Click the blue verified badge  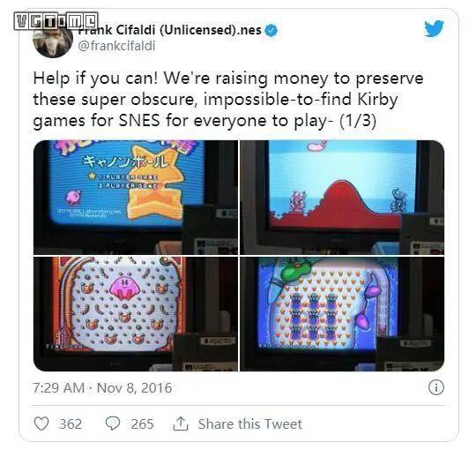(271, 30)
